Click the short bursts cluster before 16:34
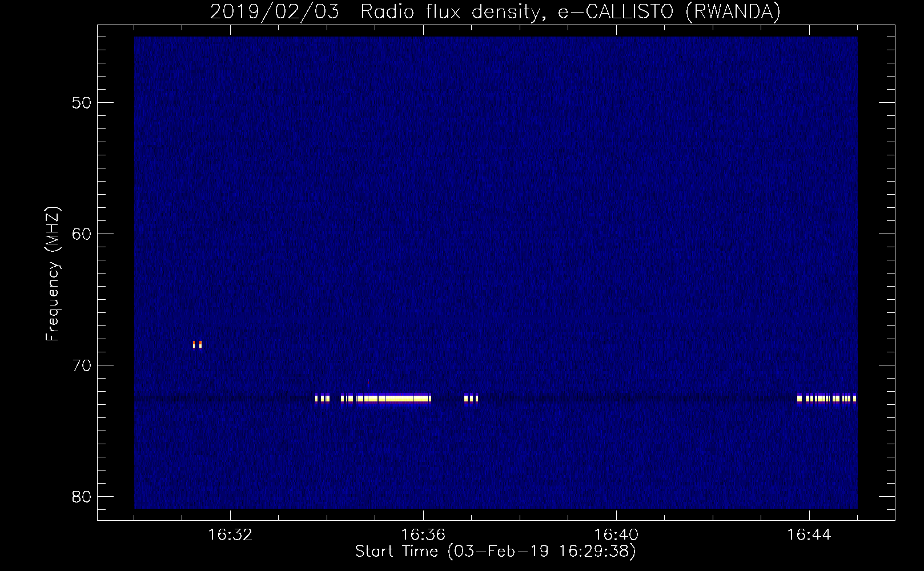This screenshot has height=571, width=924. point(323,398)
